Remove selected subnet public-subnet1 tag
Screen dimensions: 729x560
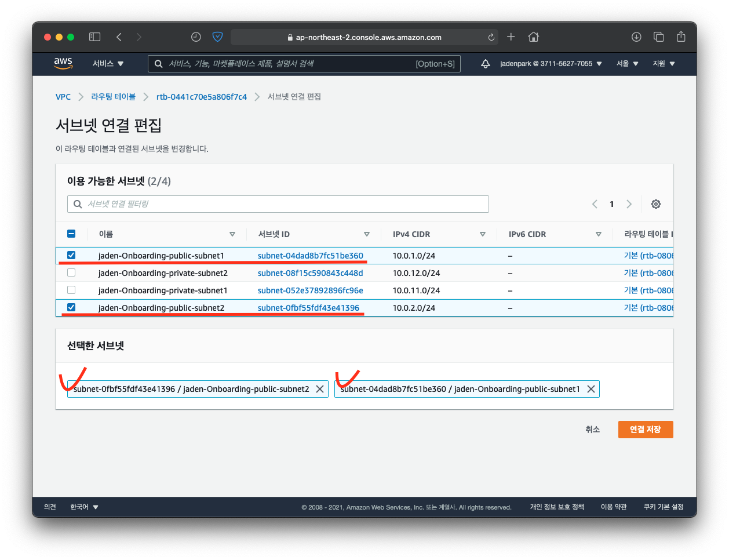coord(591,389)
